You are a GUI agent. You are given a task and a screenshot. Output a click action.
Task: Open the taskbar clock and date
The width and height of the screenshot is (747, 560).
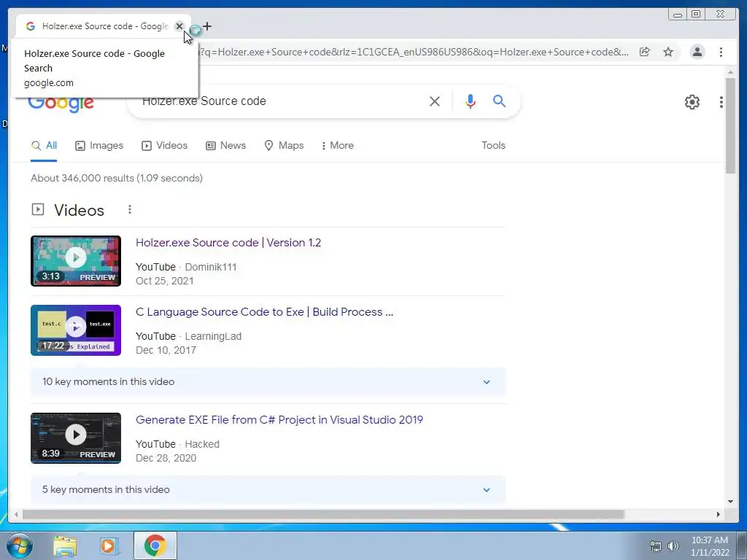[710, 546]
